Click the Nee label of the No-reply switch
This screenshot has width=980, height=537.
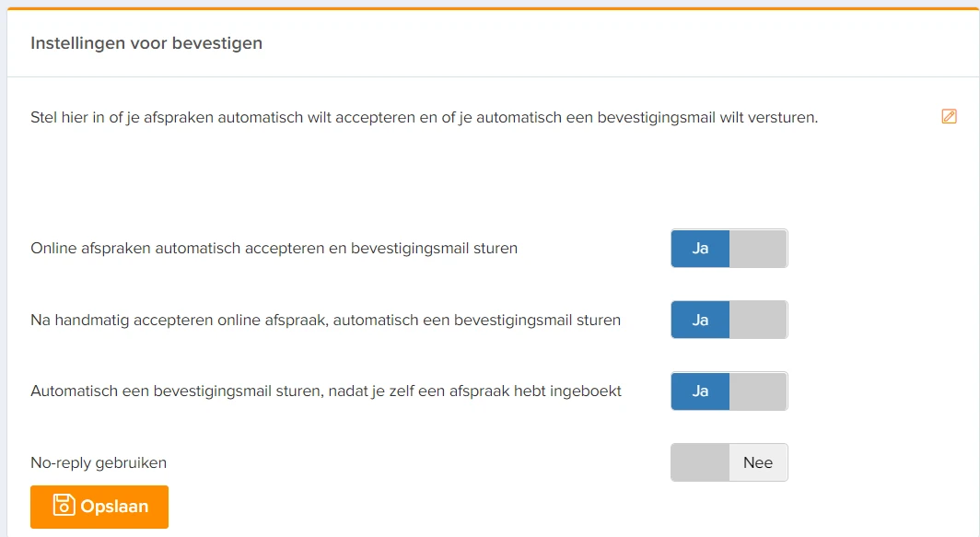click(758, 462)
